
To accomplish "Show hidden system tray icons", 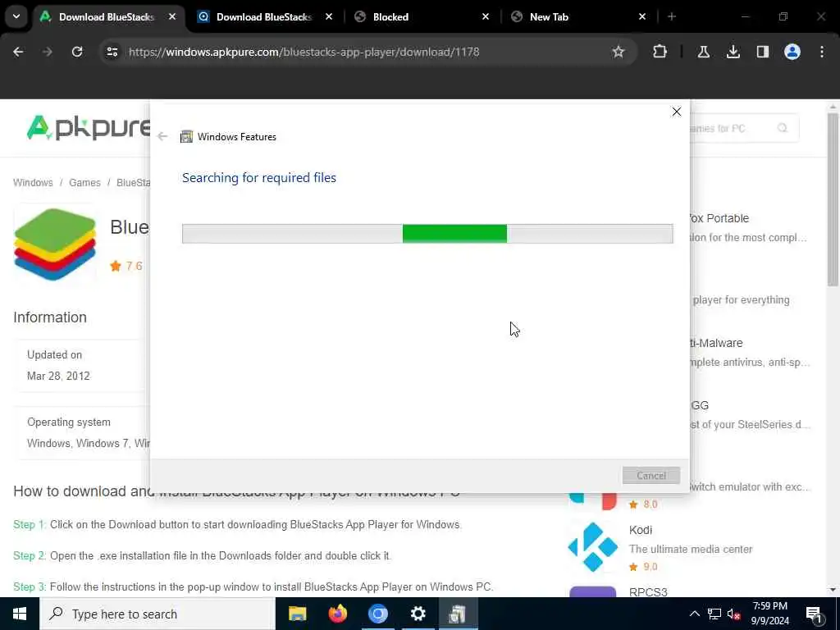I will coord(694,614).
